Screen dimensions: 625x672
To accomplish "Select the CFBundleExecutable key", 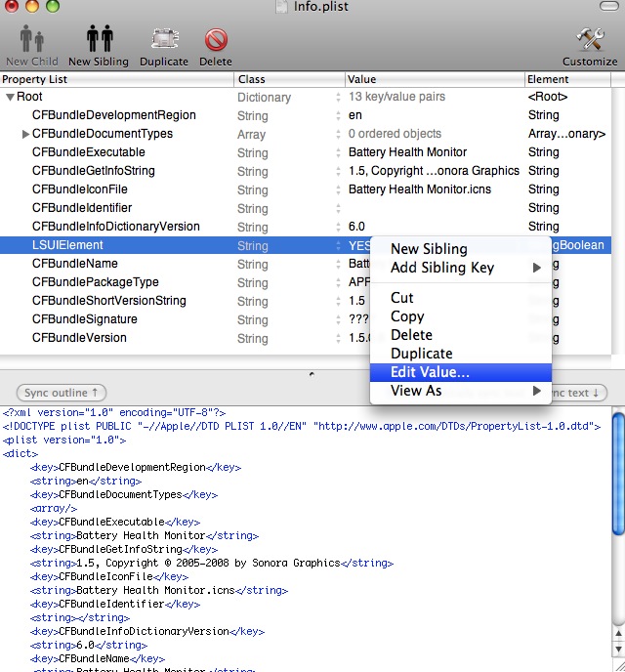I will 88,152.
